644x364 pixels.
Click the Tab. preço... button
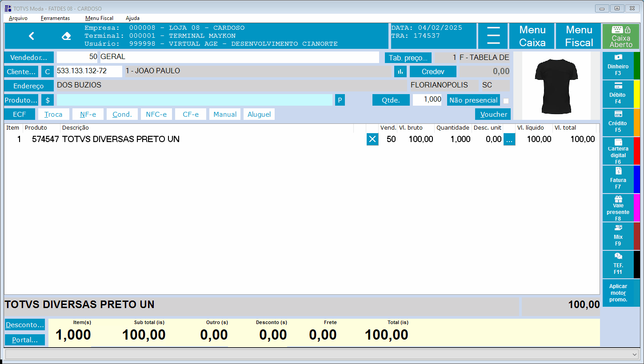[408, 57]
